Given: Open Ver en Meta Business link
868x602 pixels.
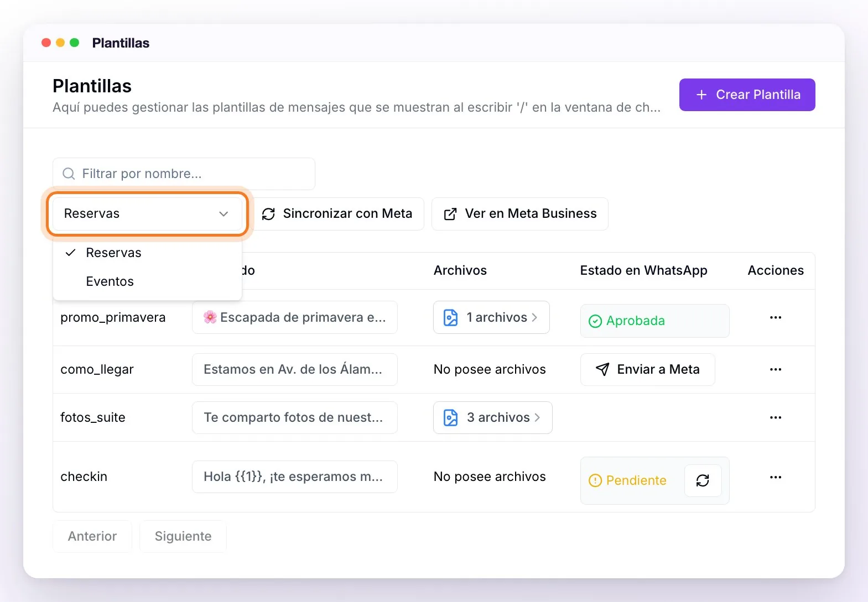Looking at the screenshot, I should pos(520,214).
